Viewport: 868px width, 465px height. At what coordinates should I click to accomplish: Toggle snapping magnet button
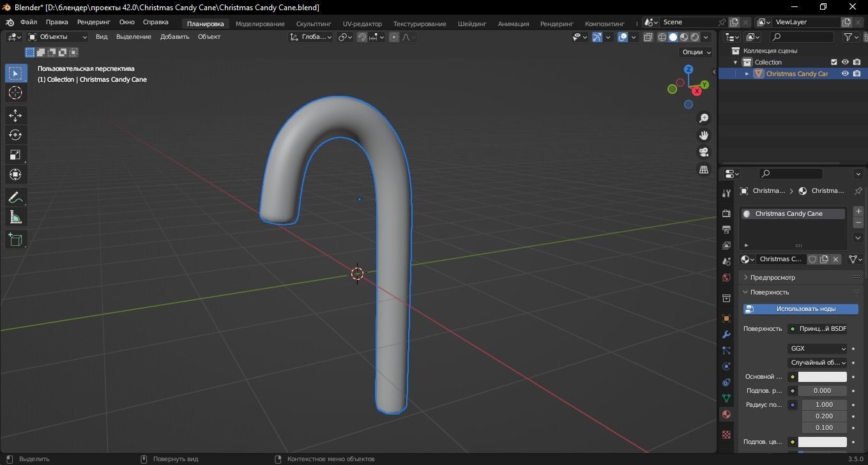pos(362,37)
